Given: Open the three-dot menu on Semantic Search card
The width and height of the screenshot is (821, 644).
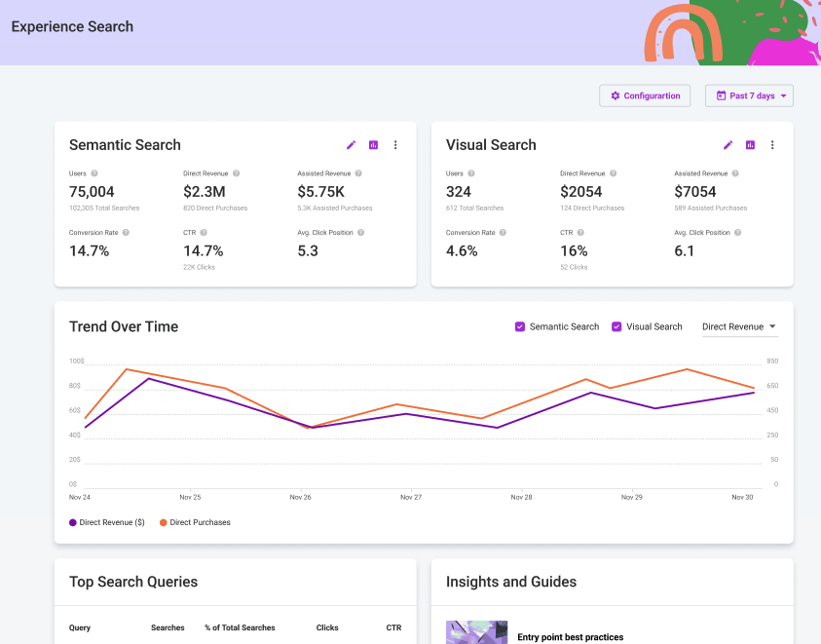Looking at the screenshot, I should click(395, 144).
